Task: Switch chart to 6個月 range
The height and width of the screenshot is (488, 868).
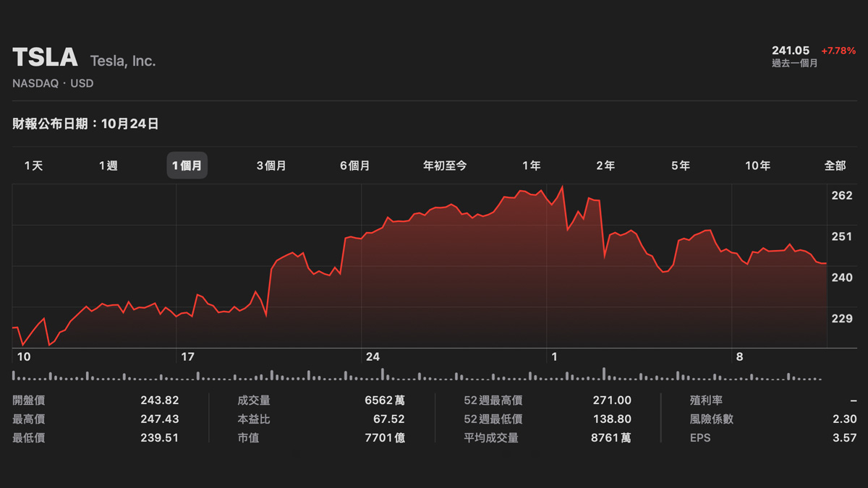Action: [x=354, y=166]
